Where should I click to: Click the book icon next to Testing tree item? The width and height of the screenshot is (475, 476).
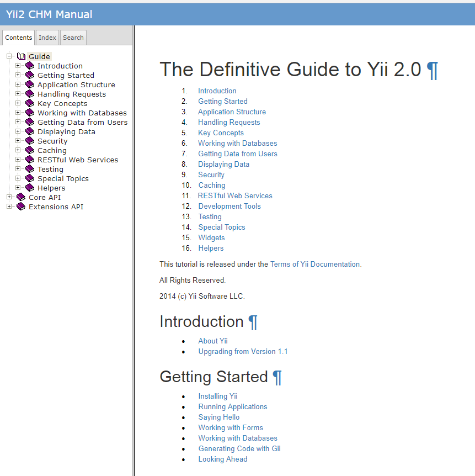tap(30, 169)
